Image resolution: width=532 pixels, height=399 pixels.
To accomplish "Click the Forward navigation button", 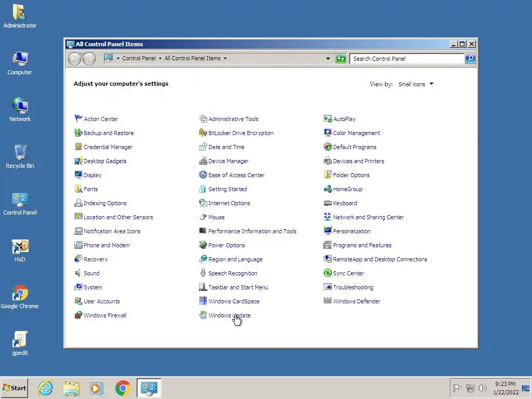I will click(89, 59).
